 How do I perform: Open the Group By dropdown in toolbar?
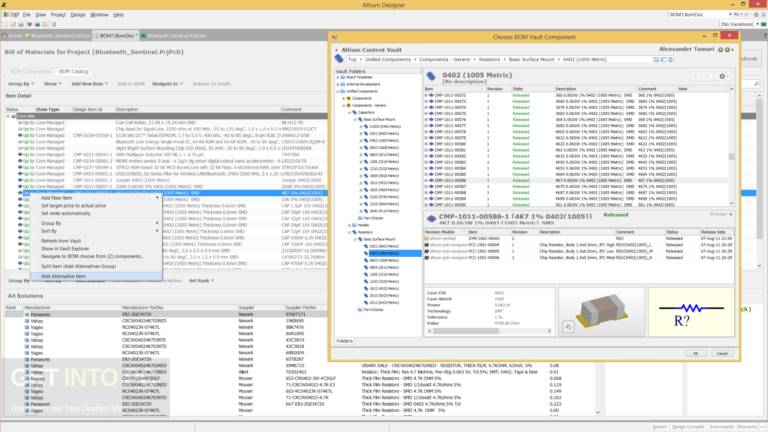coord(21,84)
